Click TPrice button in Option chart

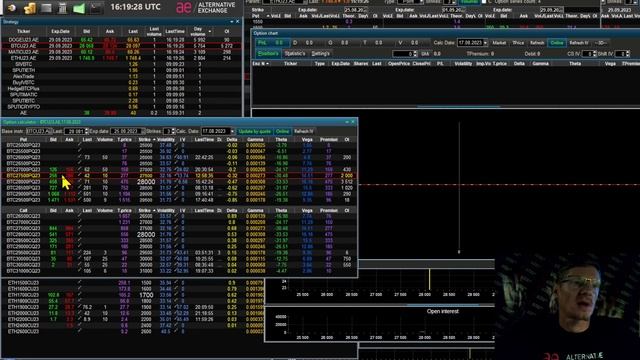pyautogui.click(x=518, y=43)
